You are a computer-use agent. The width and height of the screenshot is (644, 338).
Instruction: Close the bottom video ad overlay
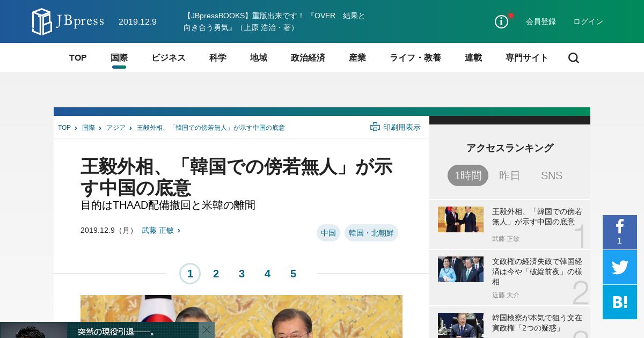(x=207, y=329)
